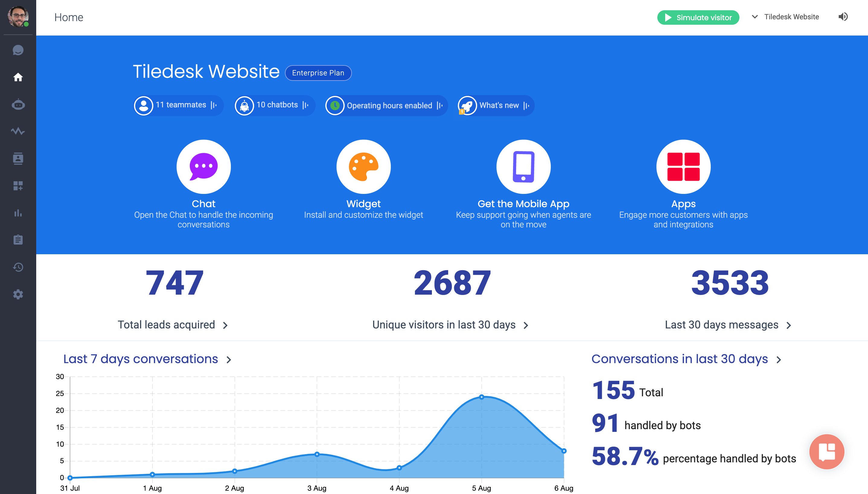The width and height of the screenshot is (868, 494).
Task: Go to Home icon in sidebar
Action: click(18, 77)
